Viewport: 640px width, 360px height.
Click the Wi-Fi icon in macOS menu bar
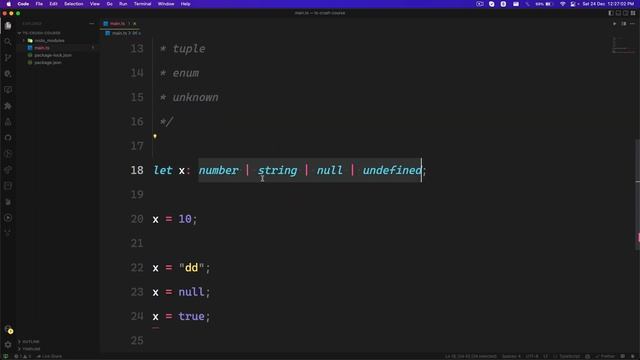(x=562, y=4)
